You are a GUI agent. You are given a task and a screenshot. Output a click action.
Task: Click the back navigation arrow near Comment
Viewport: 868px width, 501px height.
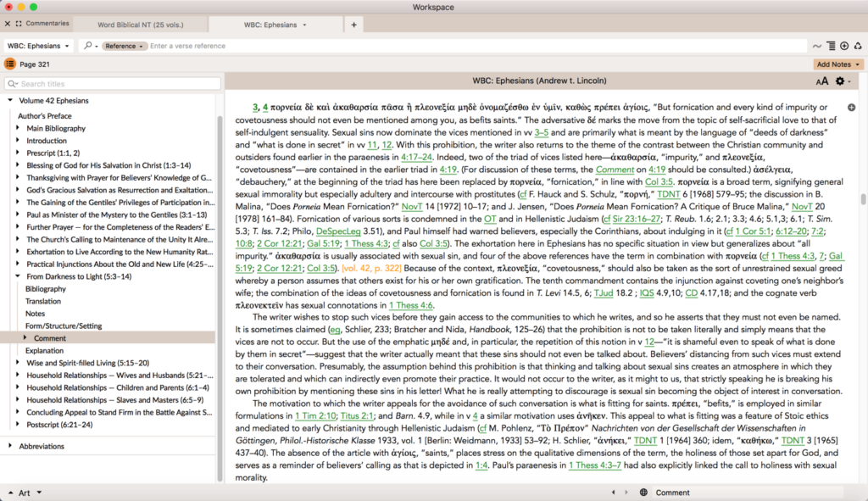[x=613, y=493]
